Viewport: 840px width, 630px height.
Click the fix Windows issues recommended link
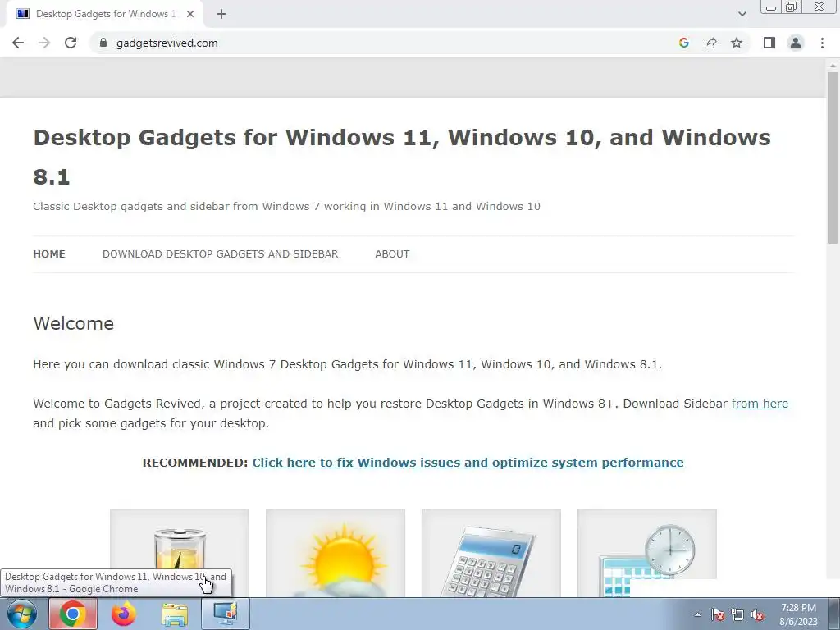(468, 463)
